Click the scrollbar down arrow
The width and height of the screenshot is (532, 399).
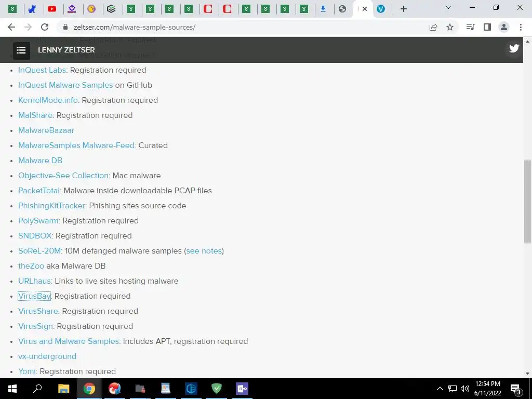pos(527,374)
